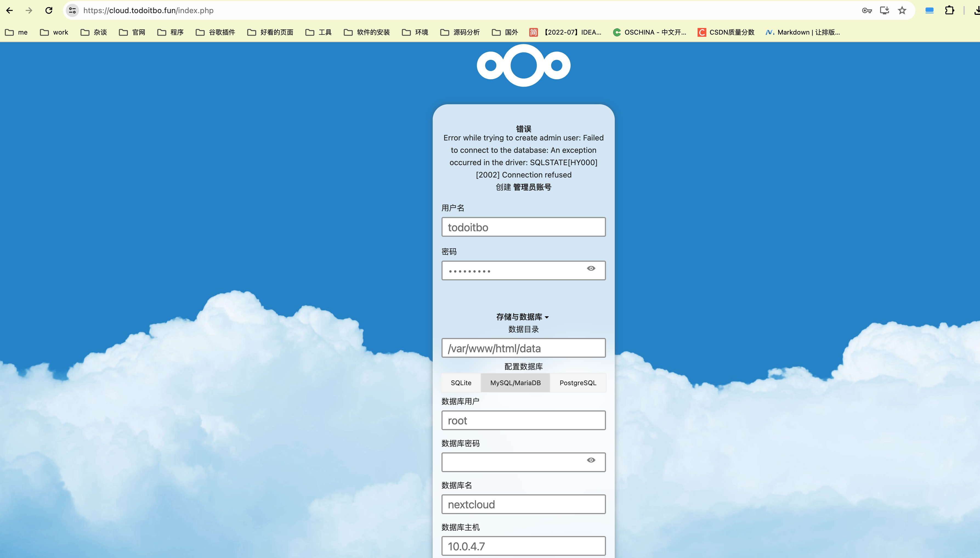Show database password with the eye icon
The image size is (980, 558).
pos(591,460)
